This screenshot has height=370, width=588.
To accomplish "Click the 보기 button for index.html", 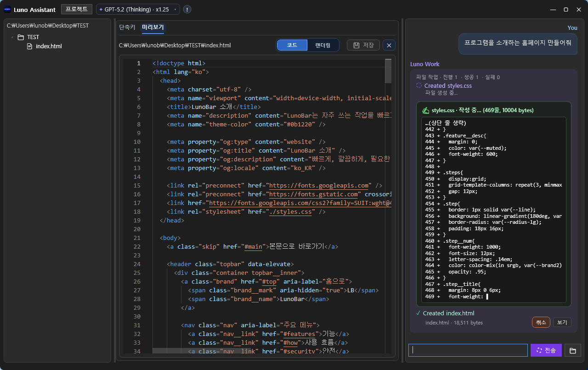I will point(562,322).
